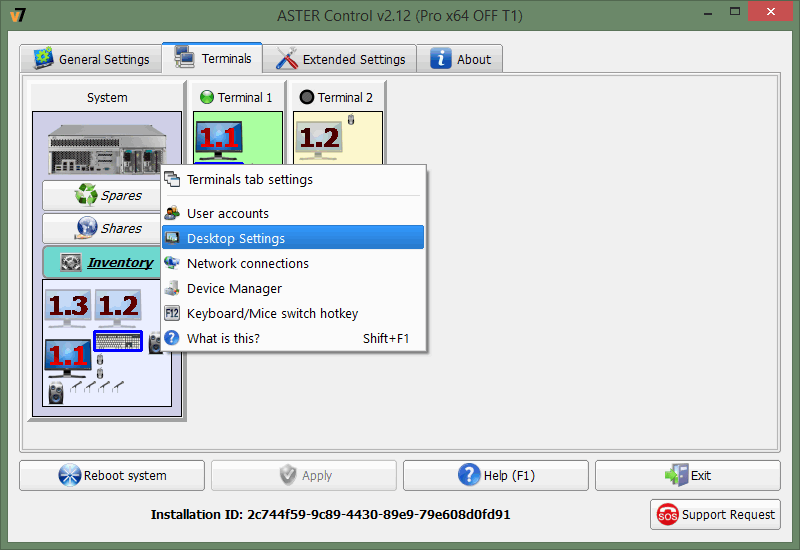
Task: Open the Extended Settings tab
Action: coord(340,59)
